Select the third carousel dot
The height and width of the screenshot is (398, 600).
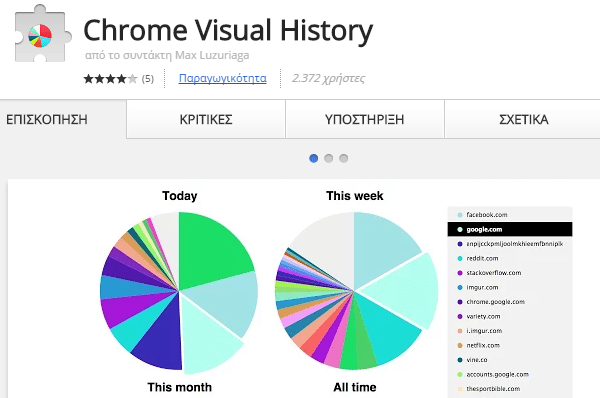(x=344, y=158)
